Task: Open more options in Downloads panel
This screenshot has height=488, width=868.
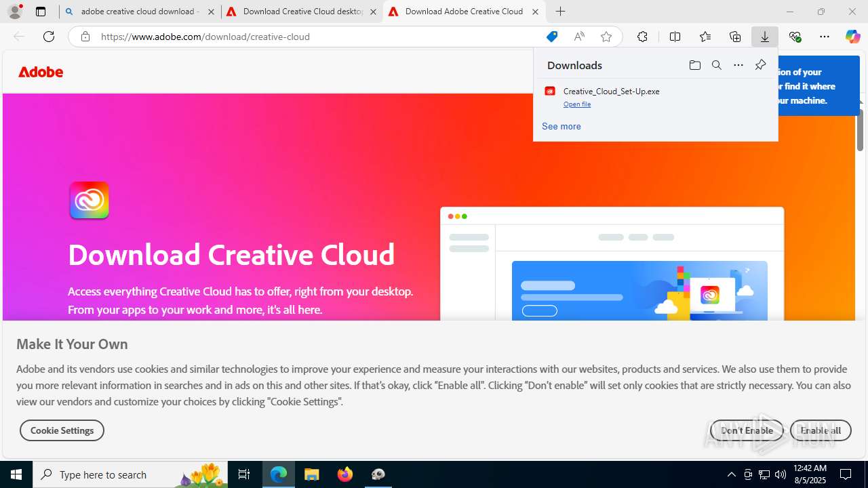Action: (x=738, y=65)
